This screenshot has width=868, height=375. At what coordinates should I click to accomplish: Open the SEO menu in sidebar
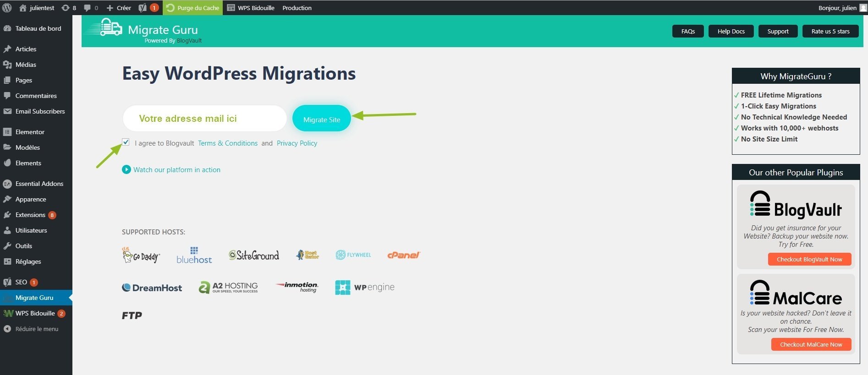click(x=36, y=282)
